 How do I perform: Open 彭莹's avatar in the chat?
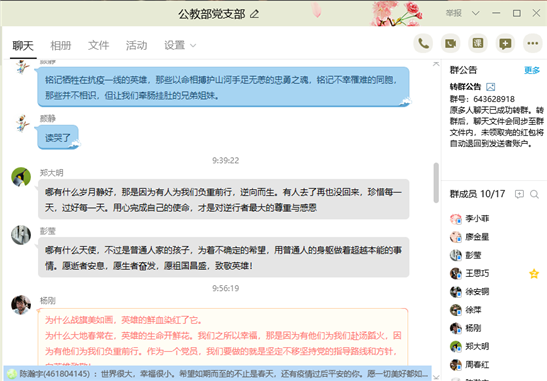coord(21,235)
